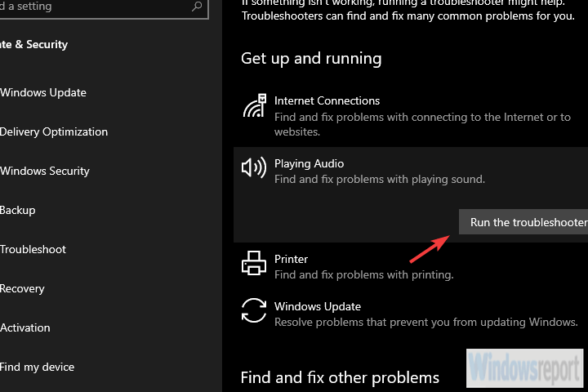Select the Internet Connections troubleshooter title
Screen dimensions: 588x392
(x=327, y=101)
